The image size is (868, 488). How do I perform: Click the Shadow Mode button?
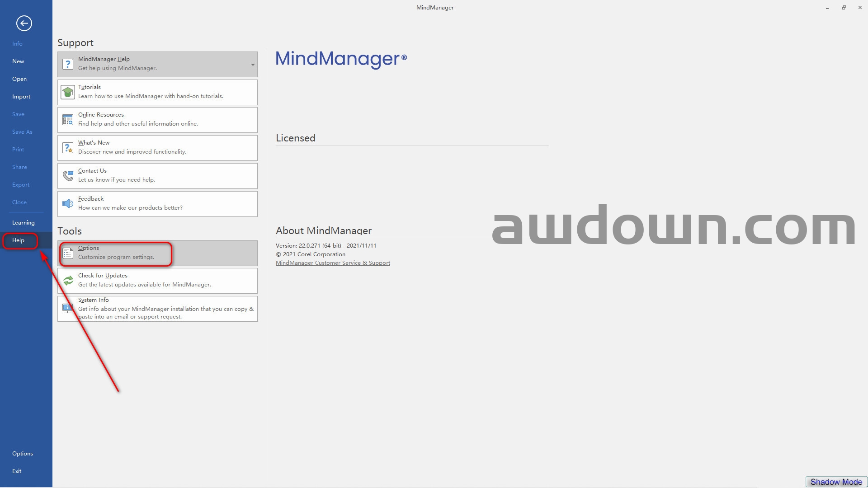836,482
